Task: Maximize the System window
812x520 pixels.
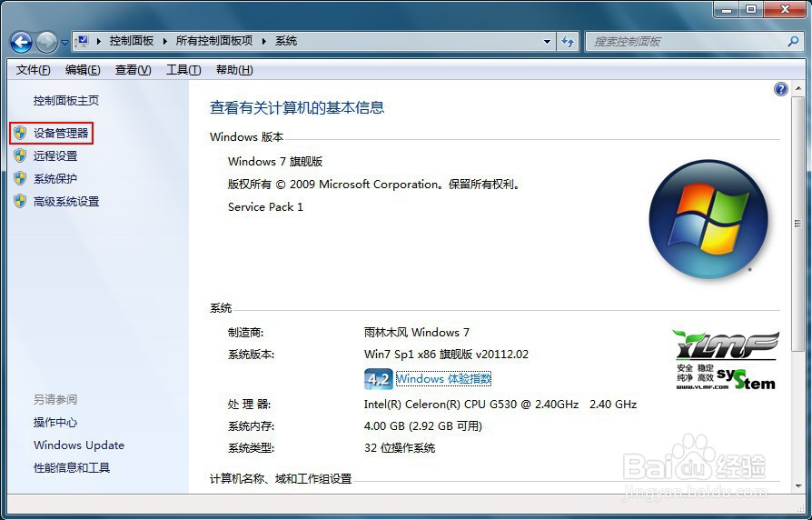Action: (x=752, y=9)
